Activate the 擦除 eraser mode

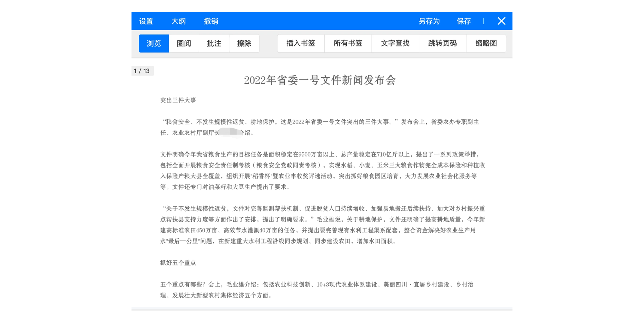point(244,43)
